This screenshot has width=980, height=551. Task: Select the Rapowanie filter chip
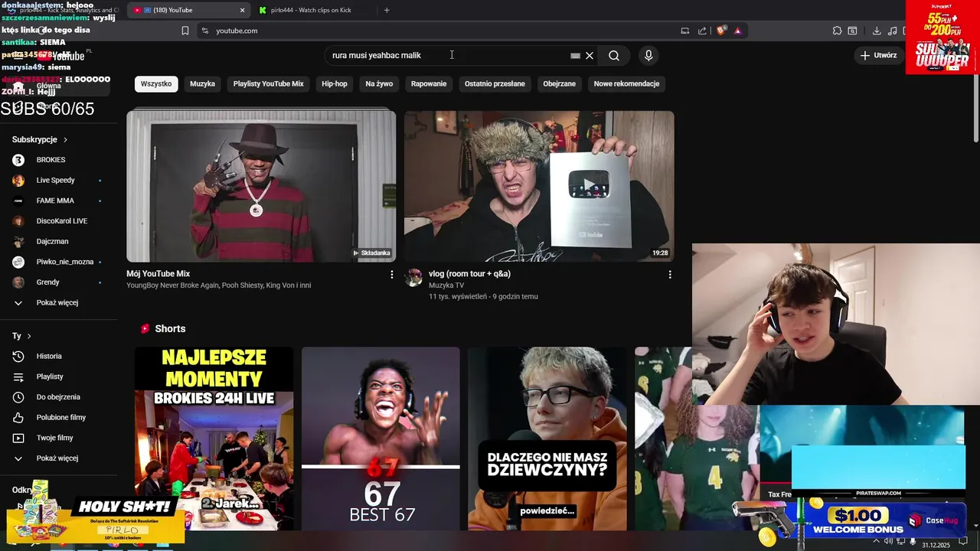[x=429, y=83]
